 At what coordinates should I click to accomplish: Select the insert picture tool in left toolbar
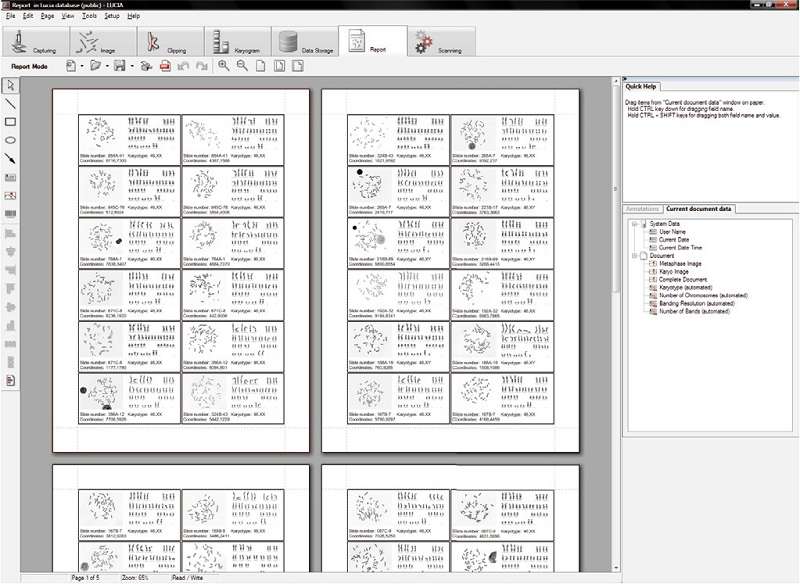point(10,196)
